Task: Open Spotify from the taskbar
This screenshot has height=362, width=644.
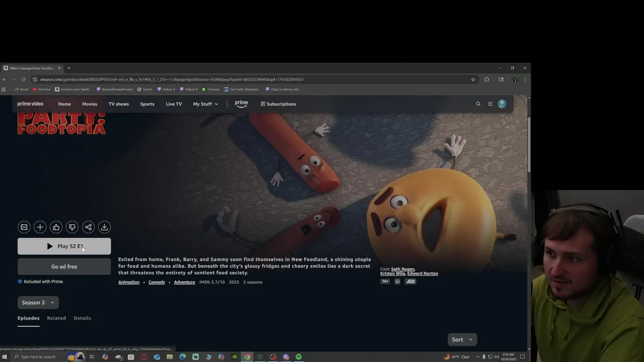Action: (299, 357)
